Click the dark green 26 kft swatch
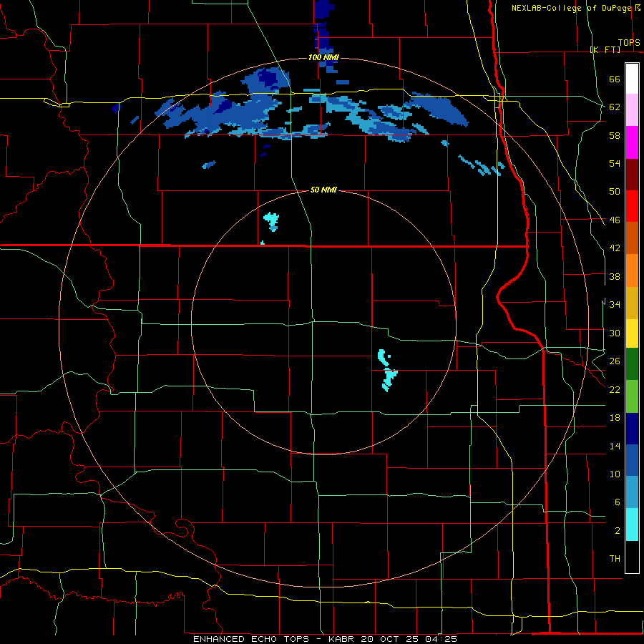Image resolution: width=644 pixels, height=644 pixels. click(x=632, y=364)
